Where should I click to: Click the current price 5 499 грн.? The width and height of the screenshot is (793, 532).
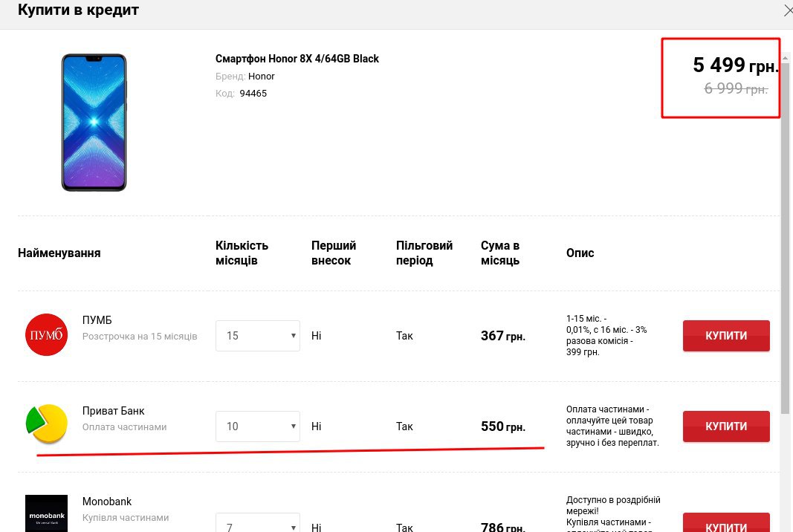(735, 65)
